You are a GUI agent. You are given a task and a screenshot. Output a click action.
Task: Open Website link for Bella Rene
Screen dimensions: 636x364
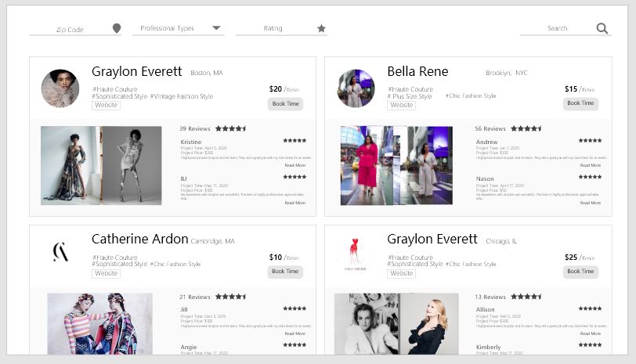402,105
